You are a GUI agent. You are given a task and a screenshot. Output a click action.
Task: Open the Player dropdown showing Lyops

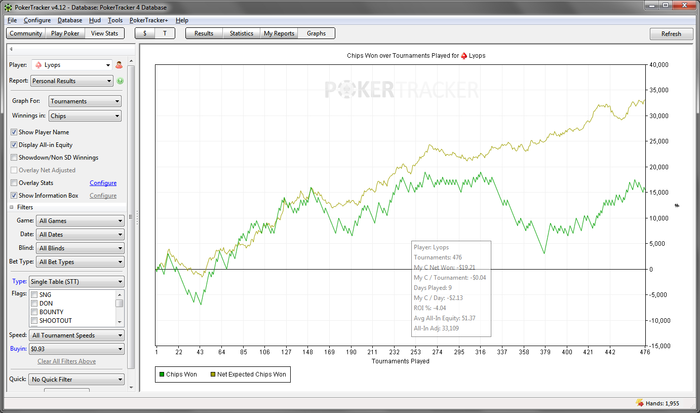coord(71,65)
